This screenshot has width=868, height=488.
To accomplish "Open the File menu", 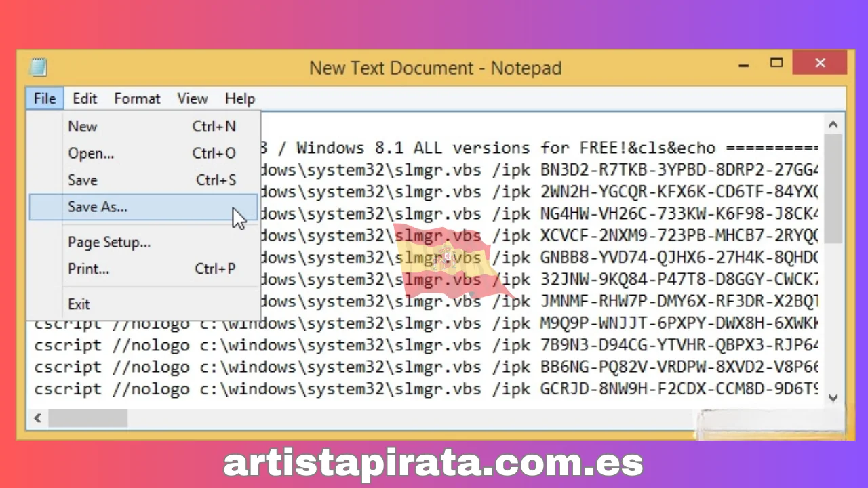I will [45, 98].
